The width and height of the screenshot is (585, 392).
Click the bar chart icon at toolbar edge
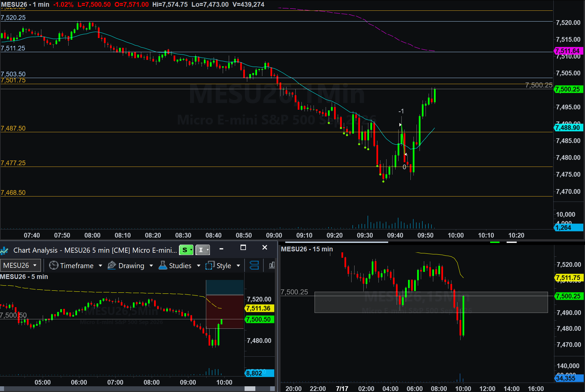[272, 265]
